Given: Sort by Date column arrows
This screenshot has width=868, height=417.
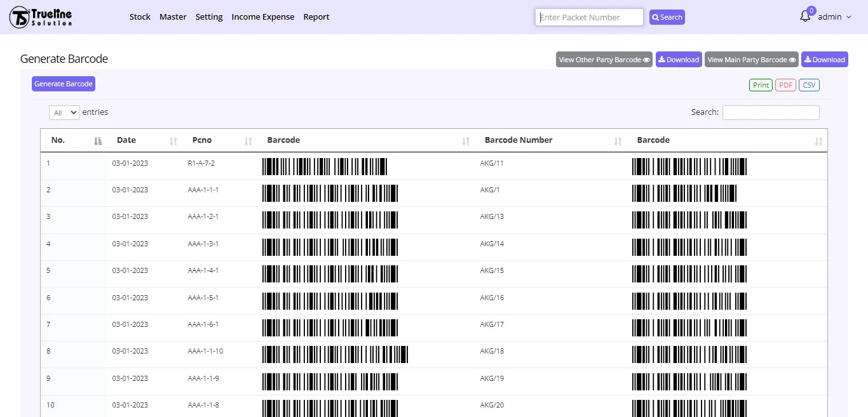Looking at the screenshot, I should pyautogui.click(x=173, y=141).
